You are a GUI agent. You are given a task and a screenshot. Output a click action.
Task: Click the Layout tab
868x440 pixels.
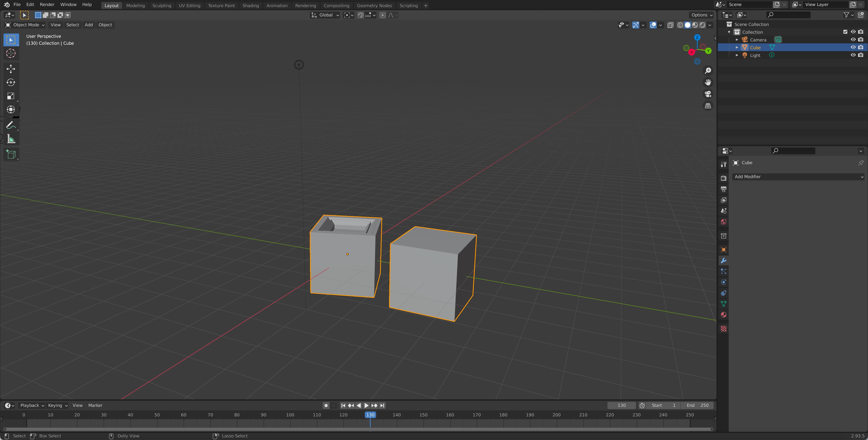[x=111, y=5]
